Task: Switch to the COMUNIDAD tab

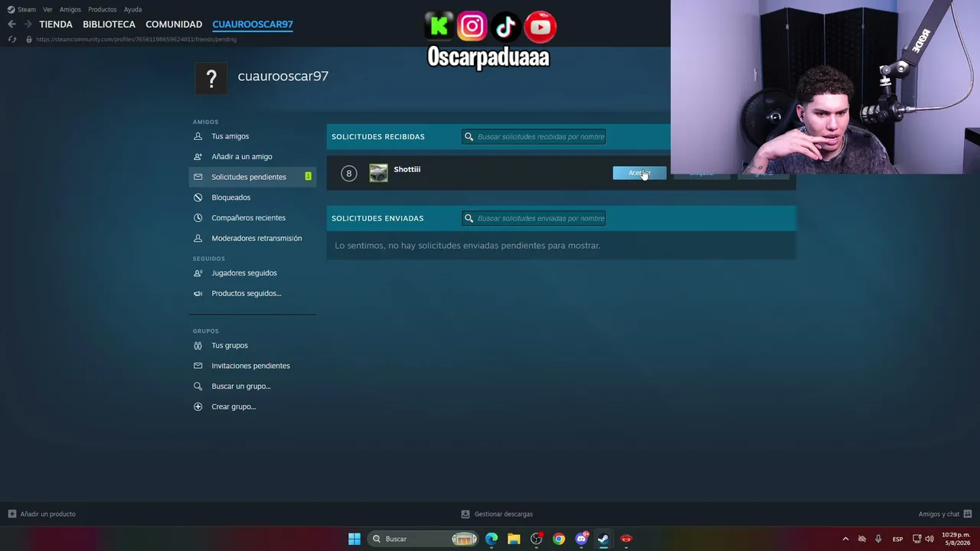Action: point(174,24)
